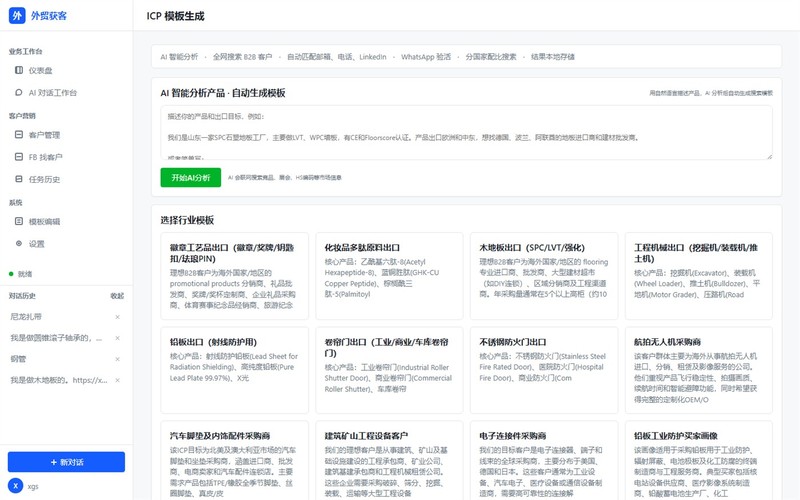Click the blue 外 app logo

(17, 15)
